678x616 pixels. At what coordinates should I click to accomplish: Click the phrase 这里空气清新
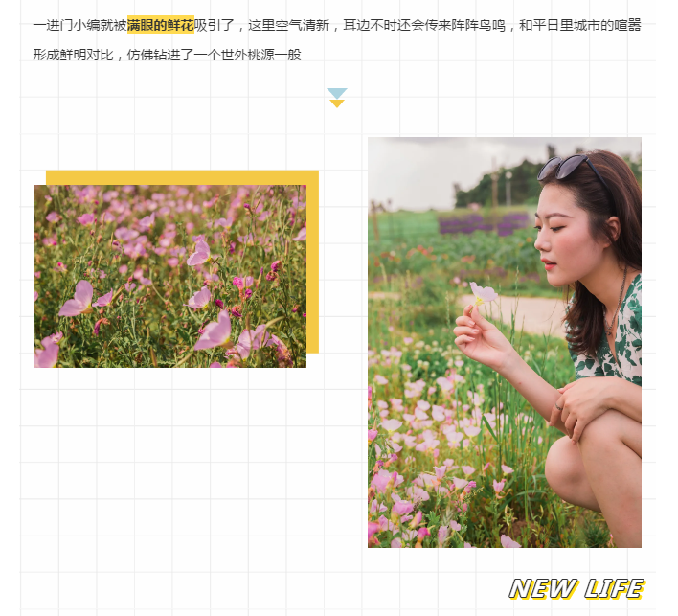288,25
